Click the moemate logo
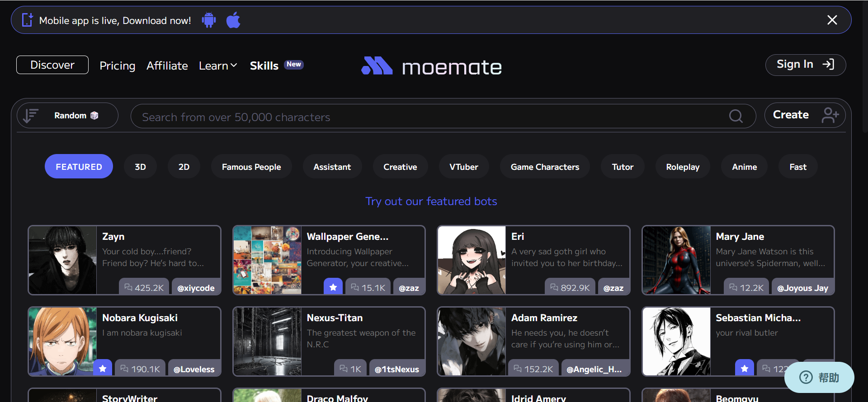Viewport: 868px width, 402px height. (431, 66)
